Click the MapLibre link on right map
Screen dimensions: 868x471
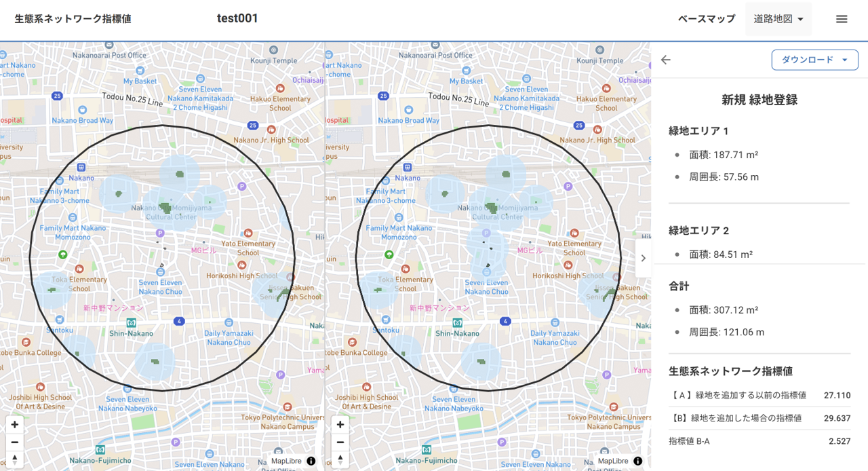612,461
